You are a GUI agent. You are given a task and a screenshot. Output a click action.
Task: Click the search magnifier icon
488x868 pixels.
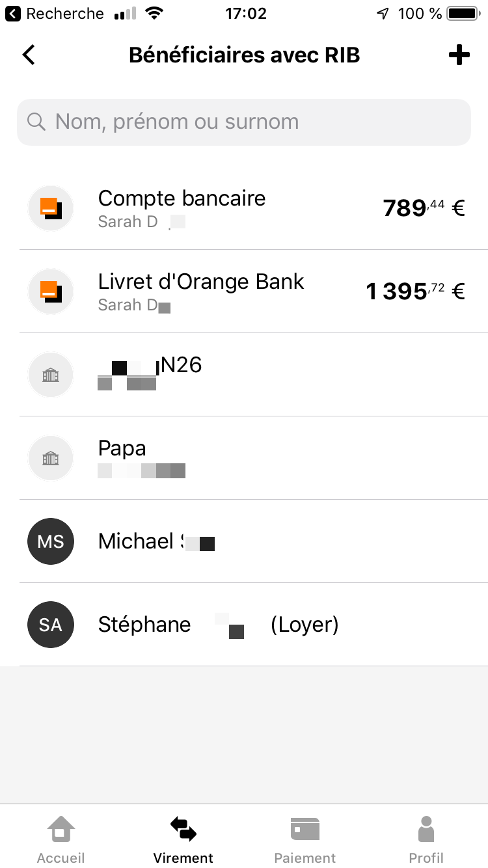pyautogui.click(x=36, y=122)
